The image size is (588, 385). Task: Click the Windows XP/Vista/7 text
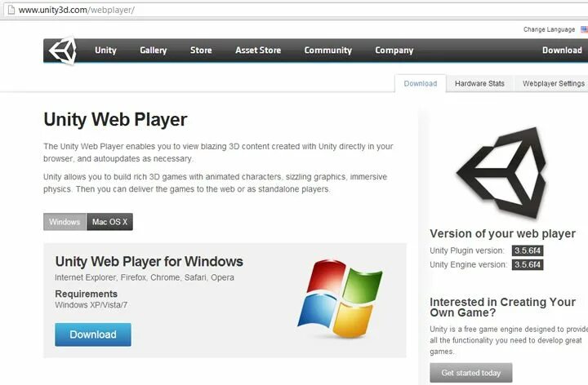pyautogui.click(x=91, y=305)
